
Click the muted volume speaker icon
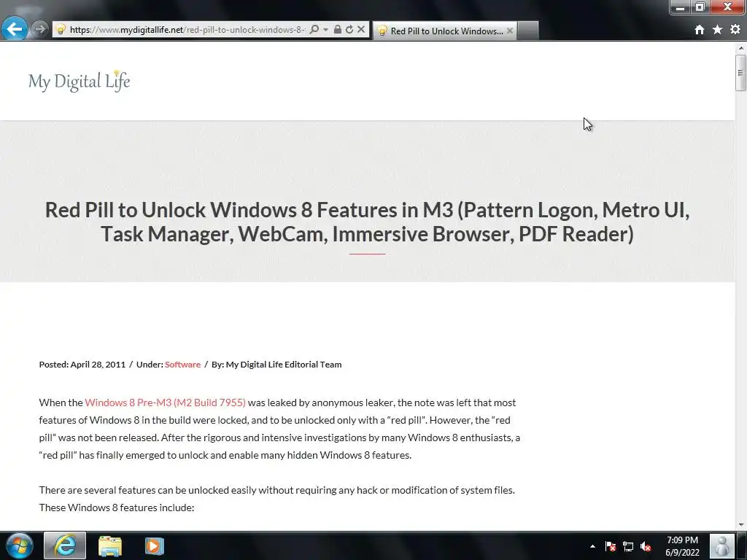[x=646, y=546]
